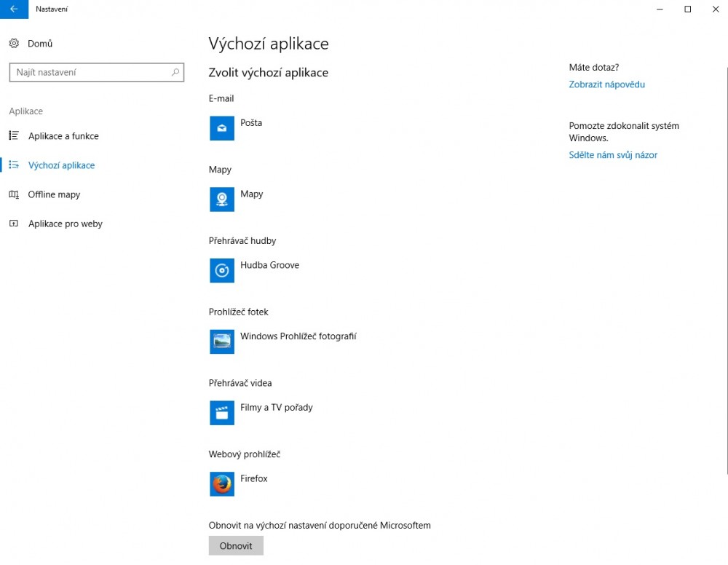Click the back arrow in title bar
Image resolution: width=728 pixels, height=565 pixels.
pos(14,9)
